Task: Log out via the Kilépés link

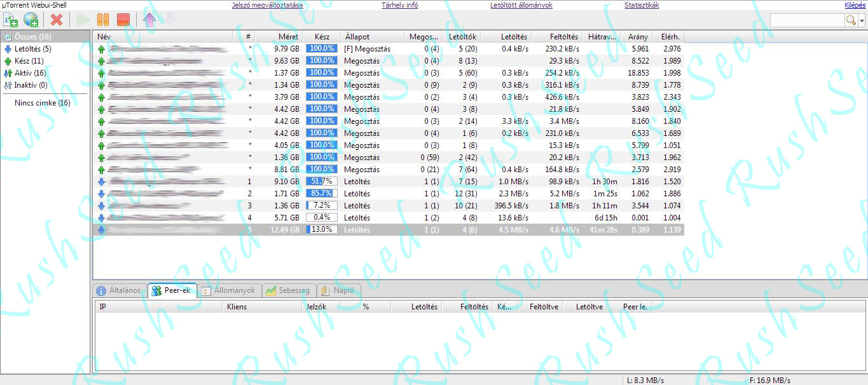Action: pyautogui.click(x=854, y=5)
